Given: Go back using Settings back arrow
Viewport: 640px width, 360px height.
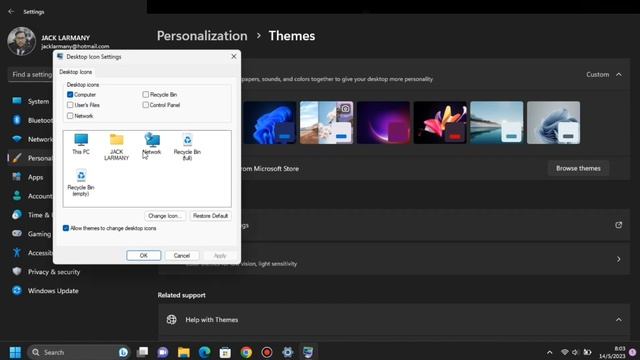Looking at the screenshot, I should coord(11,11).
